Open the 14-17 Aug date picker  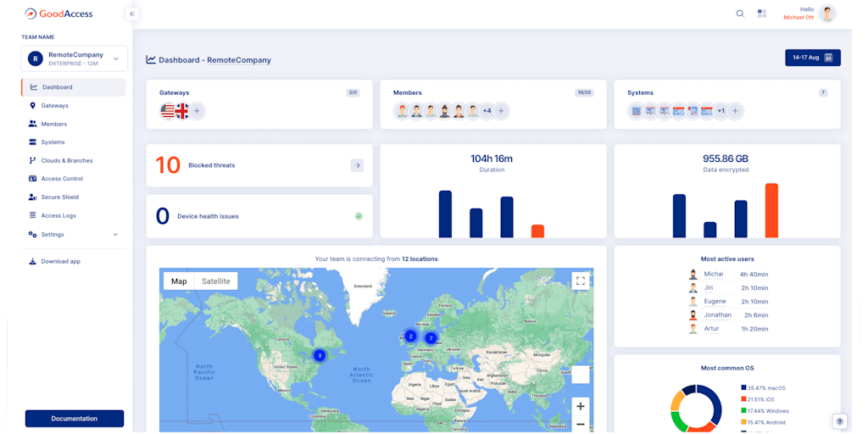812,58
